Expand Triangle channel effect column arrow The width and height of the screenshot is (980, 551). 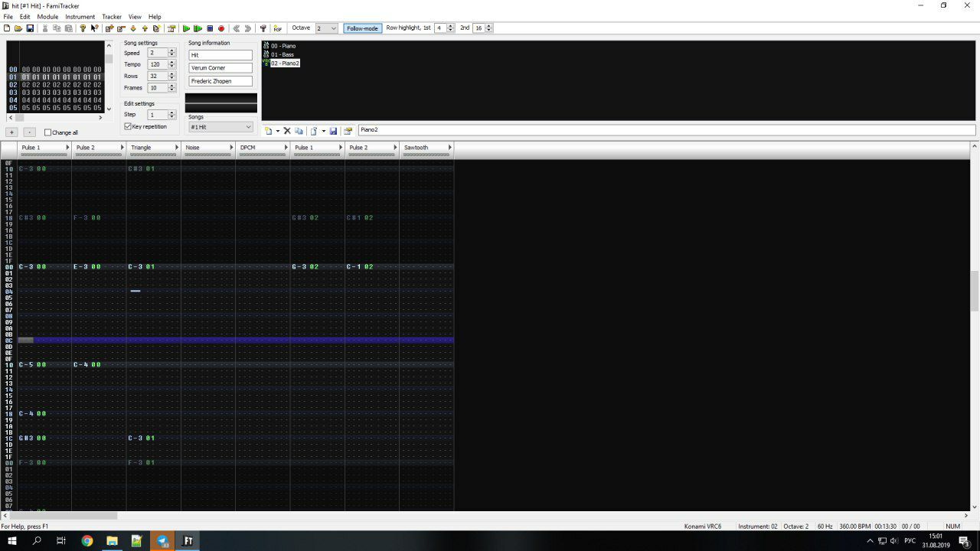pyautogui.click(x=177, y=147)
